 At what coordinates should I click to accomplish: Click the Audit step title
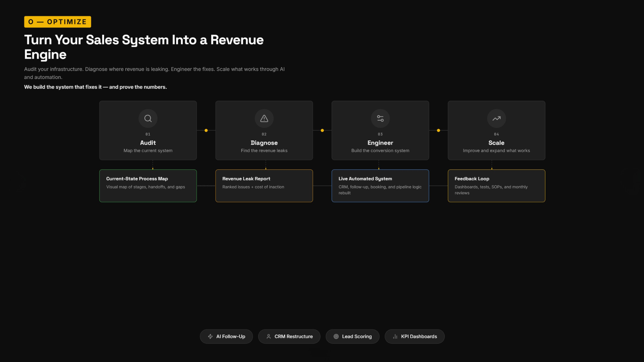(148, 143)
